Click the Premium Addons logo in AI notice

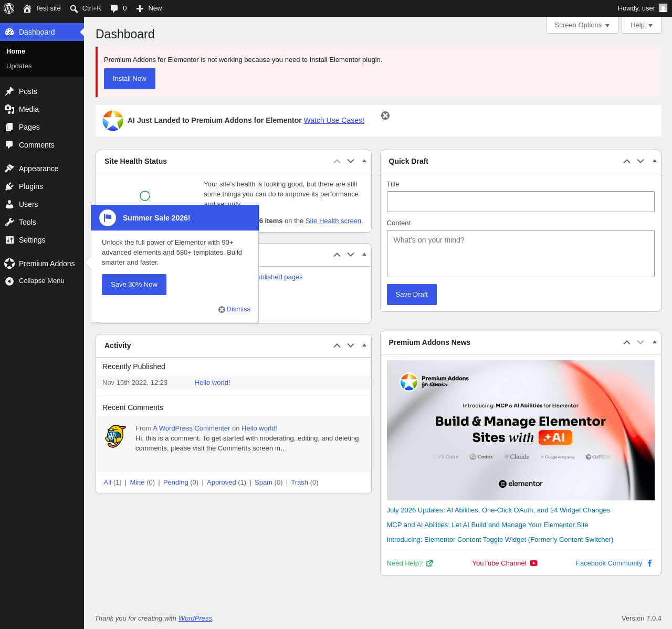(113, 121)
